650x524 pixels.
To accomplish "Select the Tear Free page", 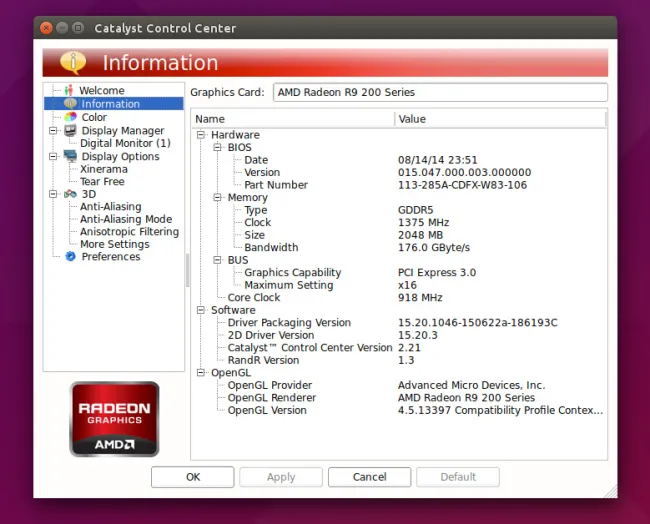I will [102, 182].
